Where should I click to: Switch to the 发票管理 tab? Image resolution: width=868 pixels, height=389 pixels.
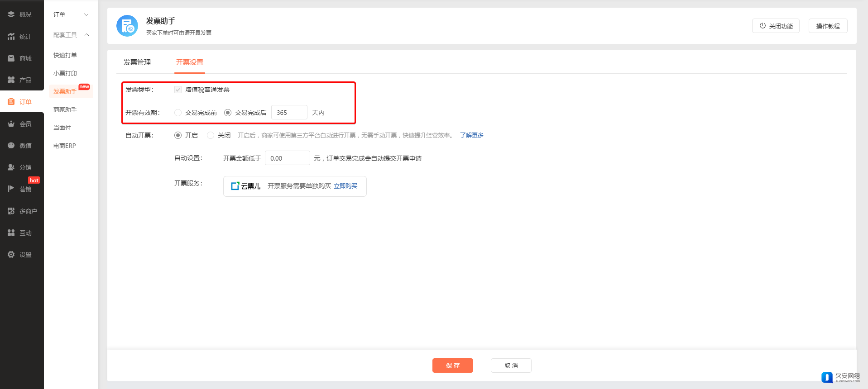[x=137, y=62]
